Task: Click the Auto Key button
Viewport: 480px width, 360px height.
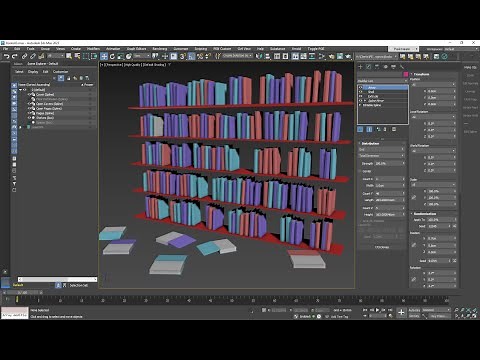Action: (x=414, y=310)
